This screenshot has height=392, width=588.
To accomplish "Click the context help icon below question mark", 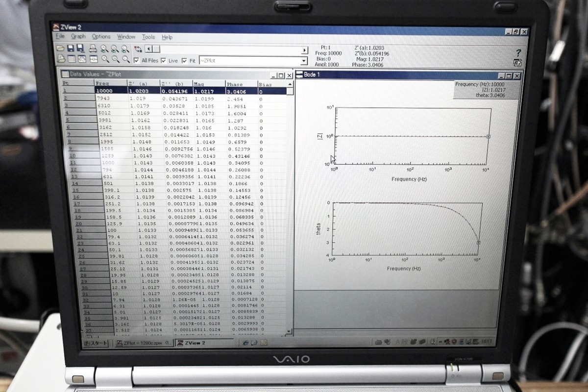I will pyautogui.click(x=517, y=62).
